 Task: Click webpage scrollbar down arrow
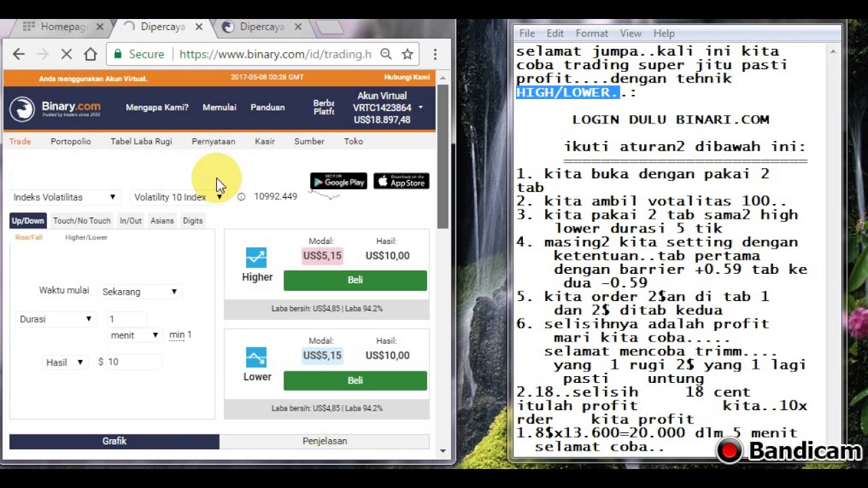tap(443, 451)
